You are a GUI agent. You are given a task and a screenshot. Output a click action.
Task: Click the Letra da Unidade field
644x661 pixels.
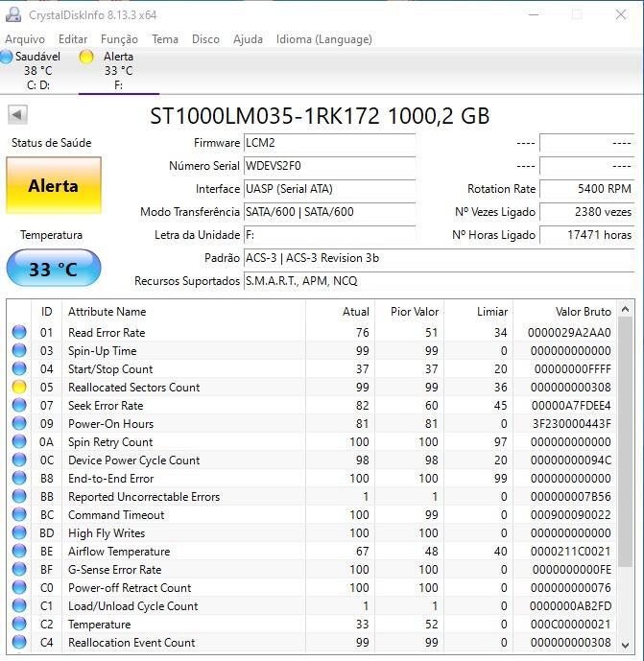[330, 235]
